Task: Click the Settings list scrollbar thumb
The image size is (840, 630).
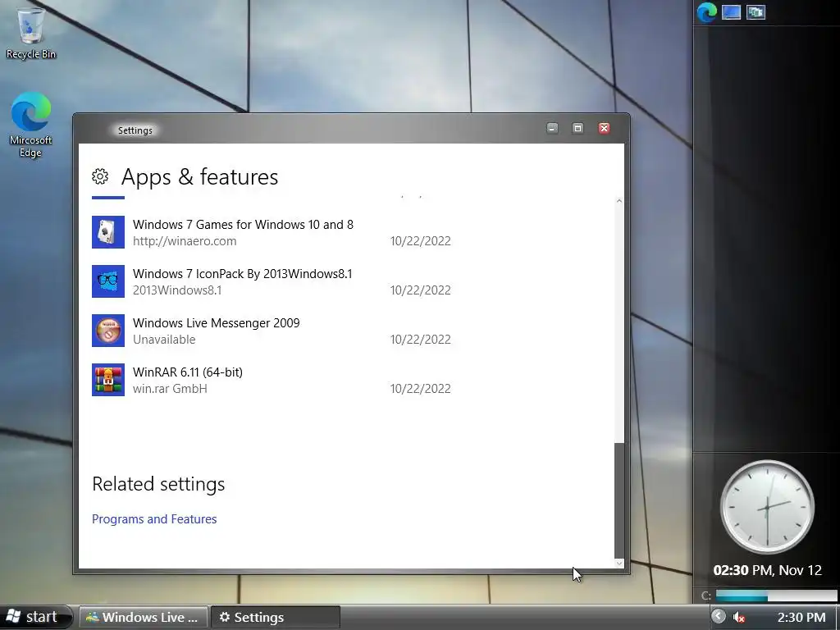Action: tap(619, 500)
